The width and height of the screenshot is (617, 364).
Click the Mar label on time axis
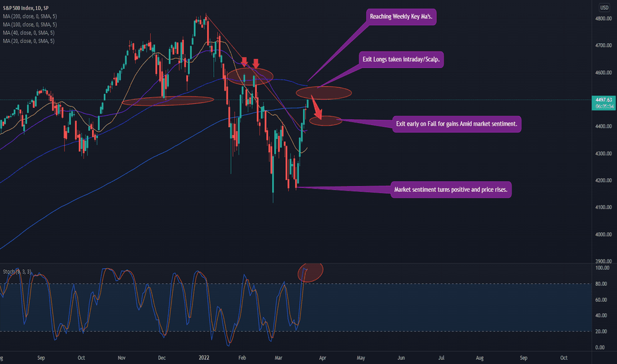[x=278, y=357]
